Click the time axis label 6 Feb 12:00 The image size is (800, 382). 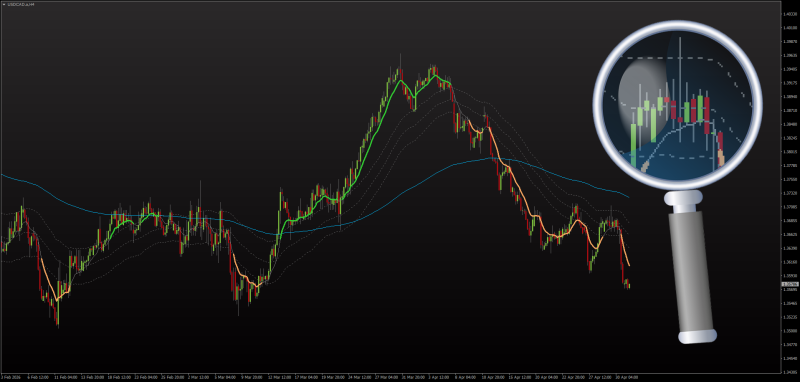pos(38,378)
